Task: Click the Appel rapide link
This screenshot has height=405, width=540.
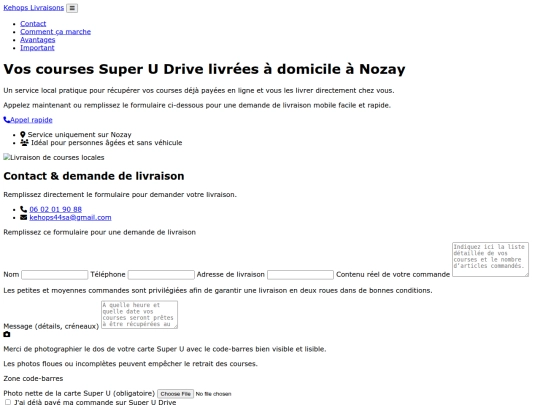Action: pyautogui.click(x=31, y=120)
